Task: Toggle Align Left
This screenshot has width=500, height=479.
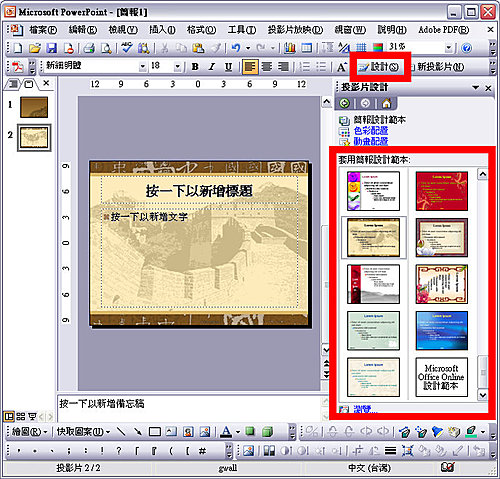Action: (x=250, y=67)
